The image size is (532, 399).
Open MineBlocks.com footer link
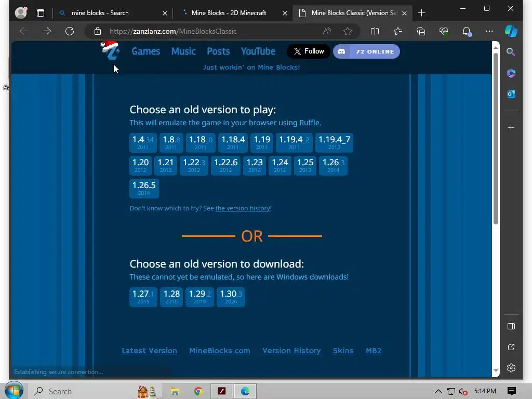point(220,351)
